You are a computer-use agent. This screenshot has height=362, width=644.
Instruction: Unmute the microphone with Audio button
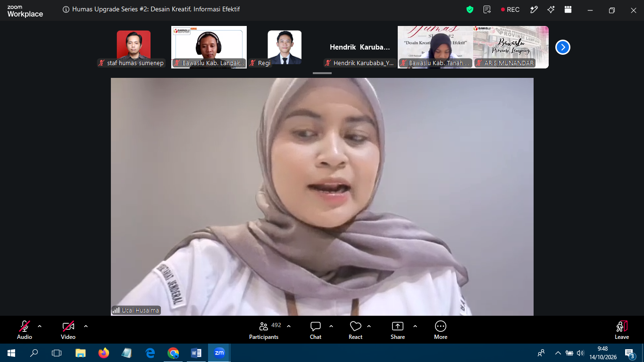coord(25,330)
